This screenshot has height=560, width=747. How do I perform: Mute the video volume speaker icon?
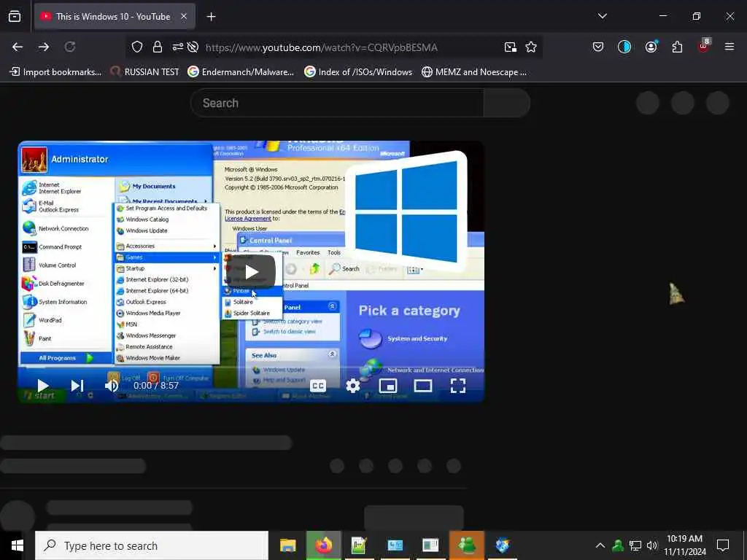click(x=112, y=385)
